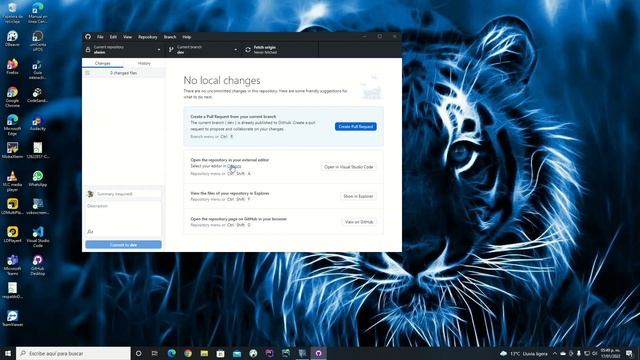
Task: Select the Microsoft Teams desktop icon
Action: coord(12,264)
